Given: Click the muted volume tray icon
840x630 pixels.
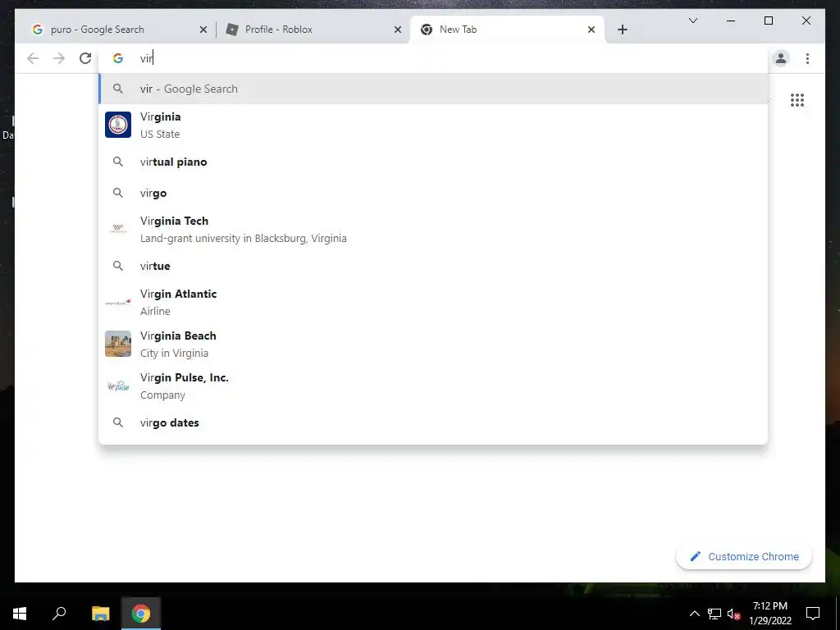Looking at the screenshot, I should [733, 614].
